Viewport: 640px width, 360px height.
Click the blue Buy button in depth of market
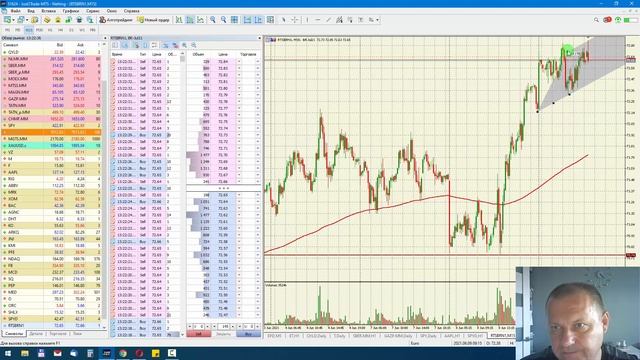pos(248,334)
